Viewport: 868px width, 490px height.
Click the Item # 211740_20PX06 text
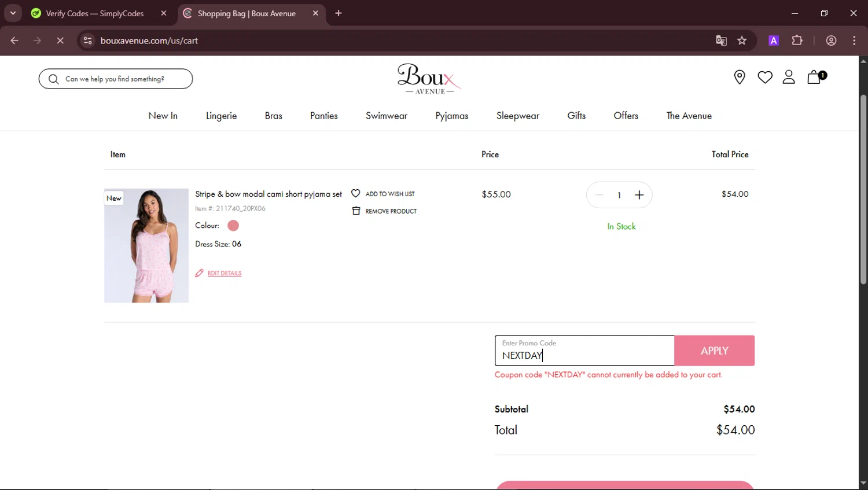tap(230, 208)
